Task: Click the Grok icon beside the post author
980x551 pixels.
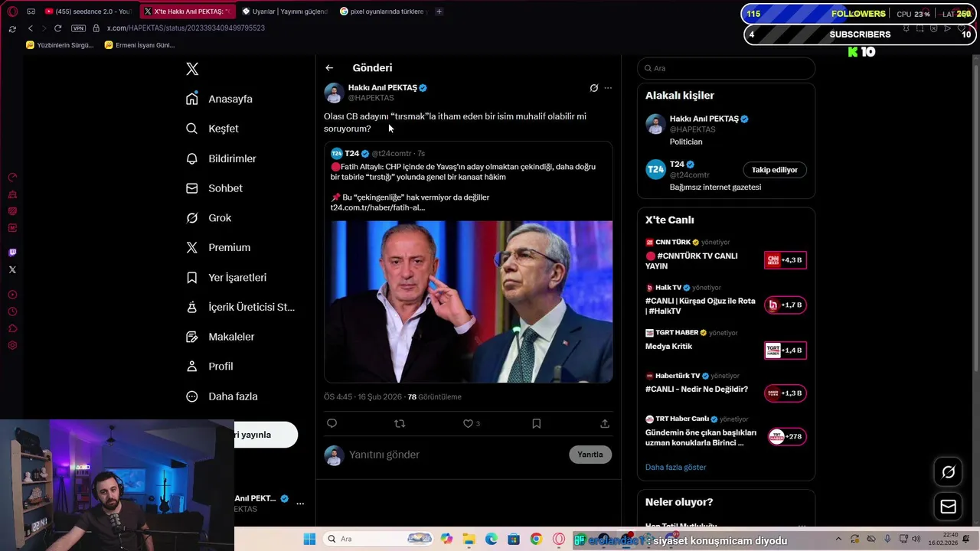Action: point(593,88)
